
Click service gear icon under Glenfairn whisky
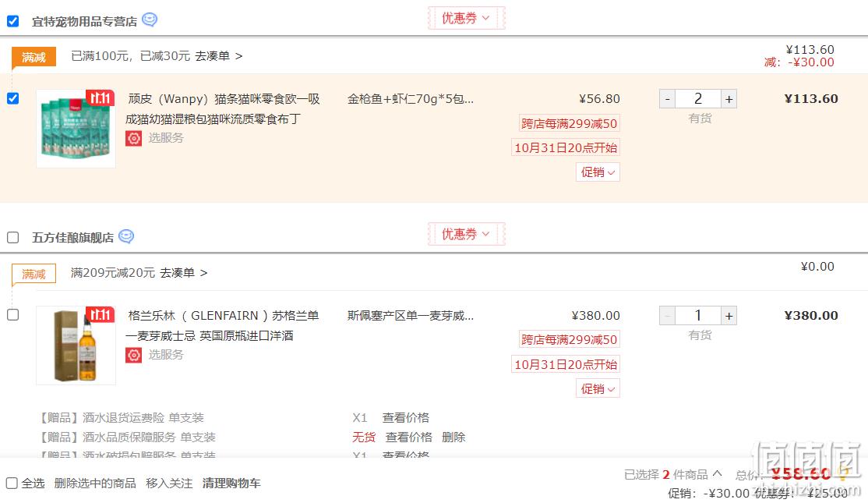pyautogui.click(x=134, y=355)
